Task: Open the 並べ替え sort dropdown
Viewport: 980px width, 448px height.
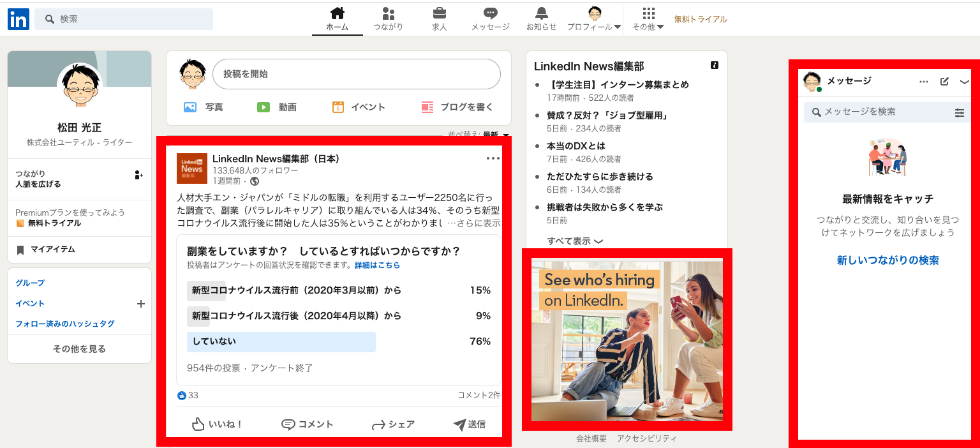Action: coord(479,135)
